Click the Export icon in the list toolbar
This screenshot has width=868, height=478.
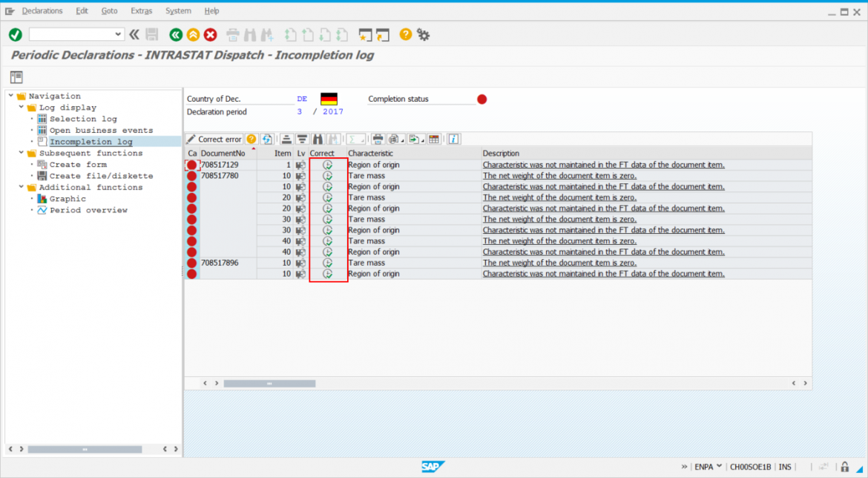click(414, 139)
